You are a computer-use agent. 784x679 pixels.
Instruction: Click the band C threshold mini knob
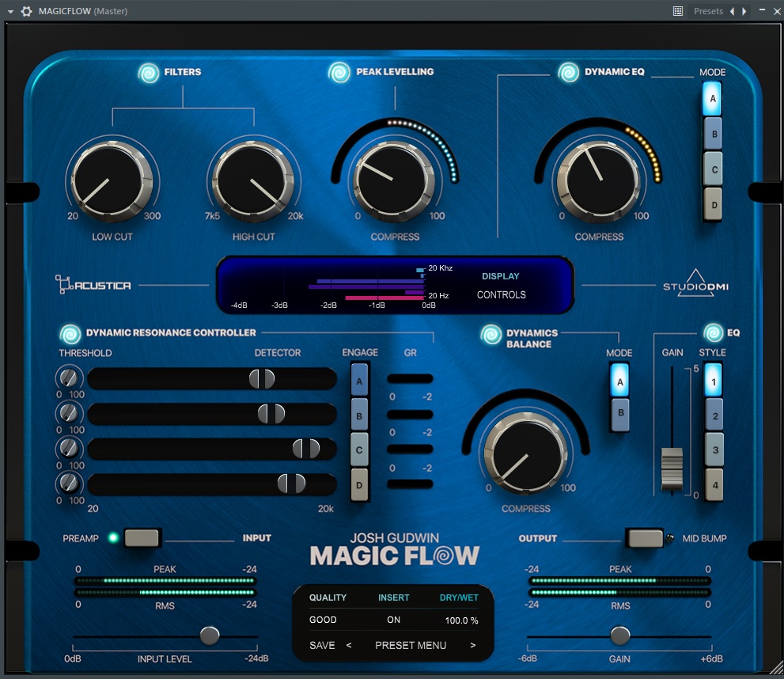point(69,448)
